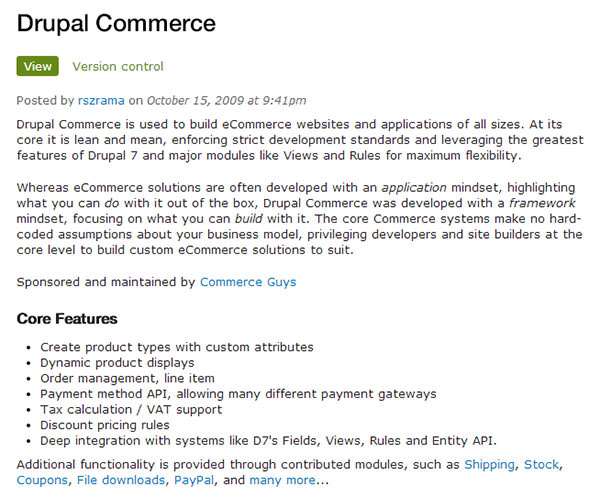The image size is (600, 497).
Task: Click the Core Features heading
Action: point(67,319)
